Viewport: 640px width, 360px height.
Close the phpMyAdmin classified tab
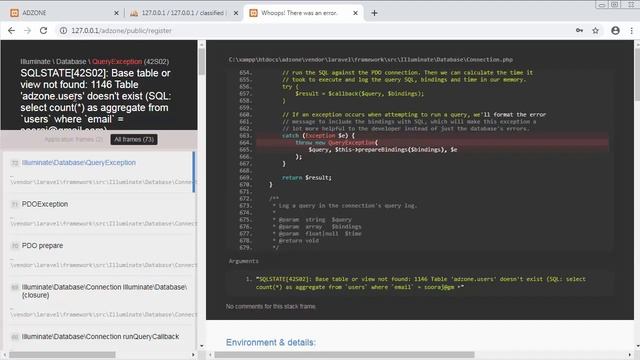pyautogui.click(x=236, y=13)
